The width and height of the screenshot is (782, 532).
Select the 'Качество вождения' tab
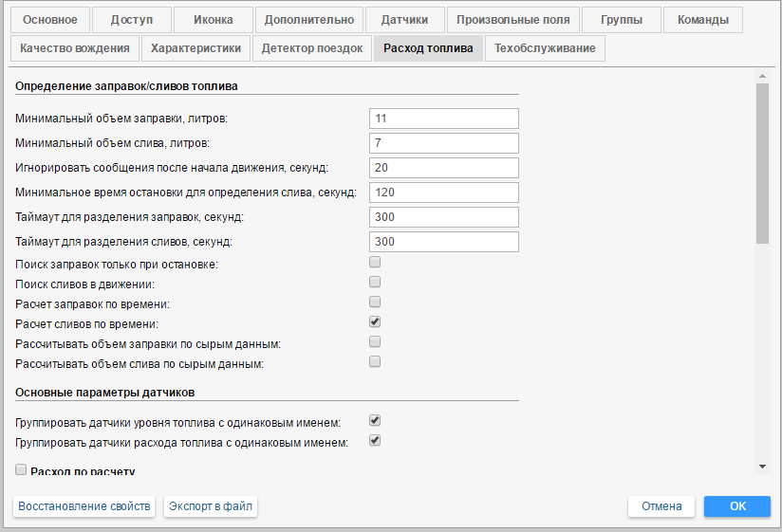(73, 48)
